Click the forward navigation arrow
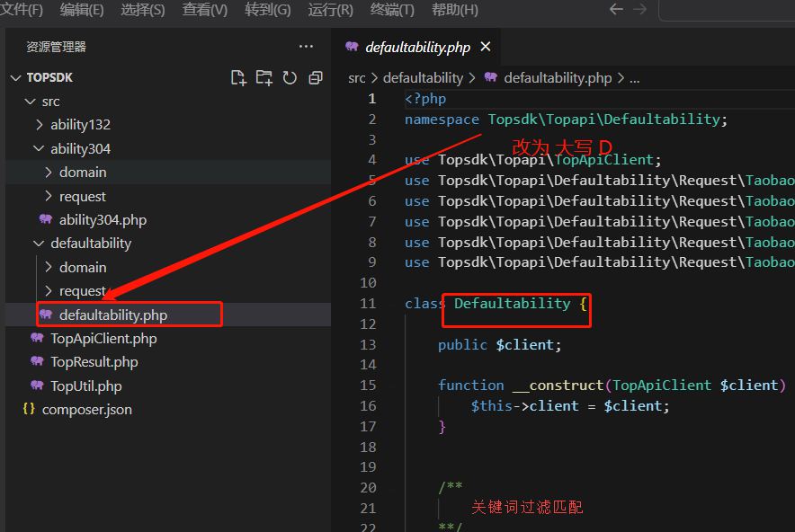The image size is (795, 532). click(x=639, y=10)
